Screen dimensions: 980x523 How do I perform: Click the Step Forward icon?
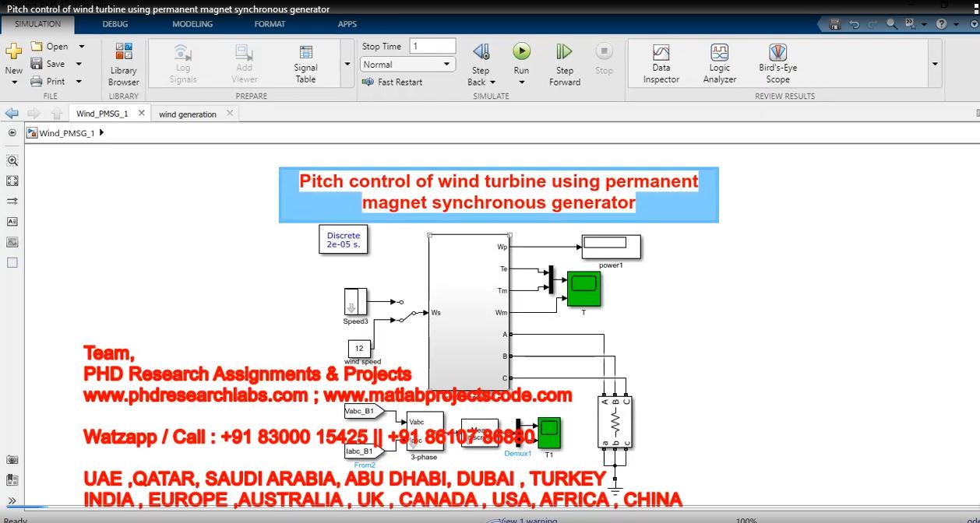click(564, 52)
